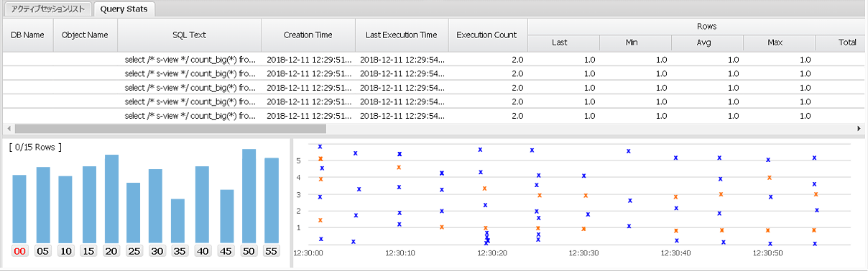This screenshot has height=272, width=868.
Task: Click the Execution Count column header
Action: click(x=488, y=34)
